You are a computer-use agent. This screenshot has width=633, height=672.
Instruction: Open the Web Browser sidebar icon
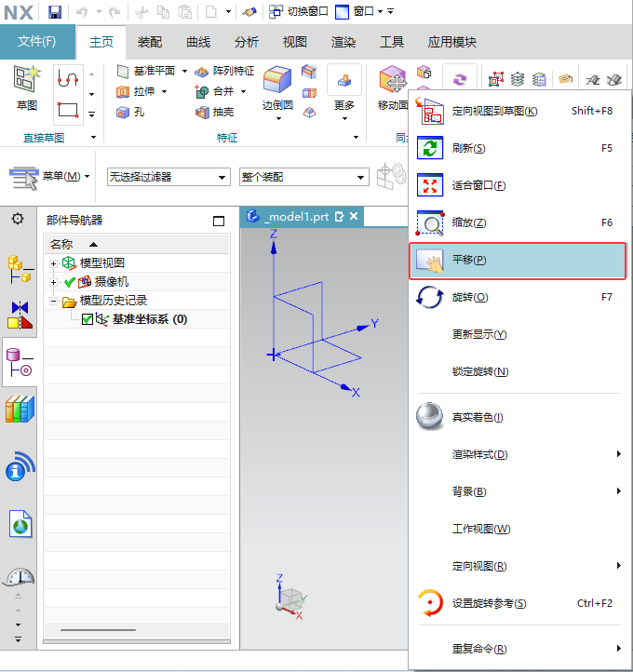(20, 524)
